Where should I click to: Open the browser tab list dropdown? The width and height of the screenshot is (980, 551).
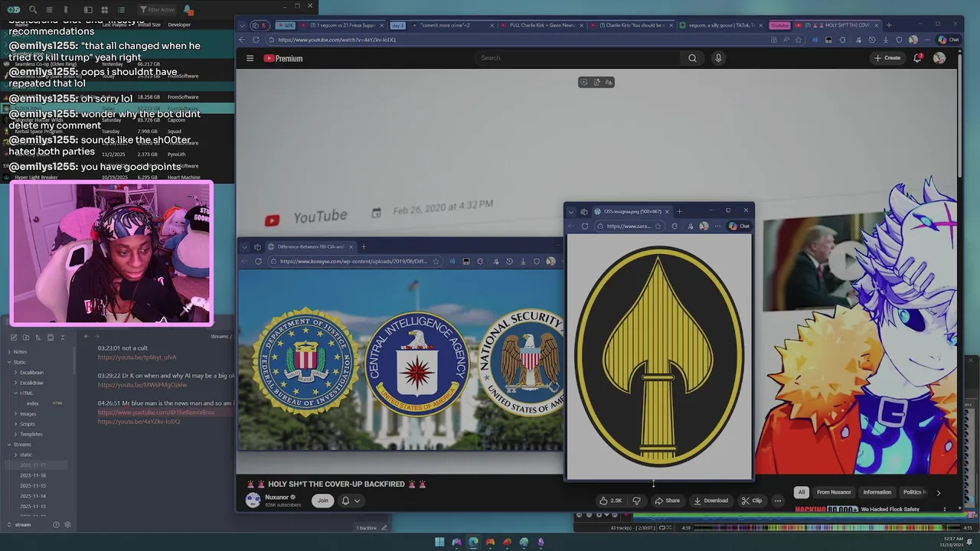coord(242,25)
